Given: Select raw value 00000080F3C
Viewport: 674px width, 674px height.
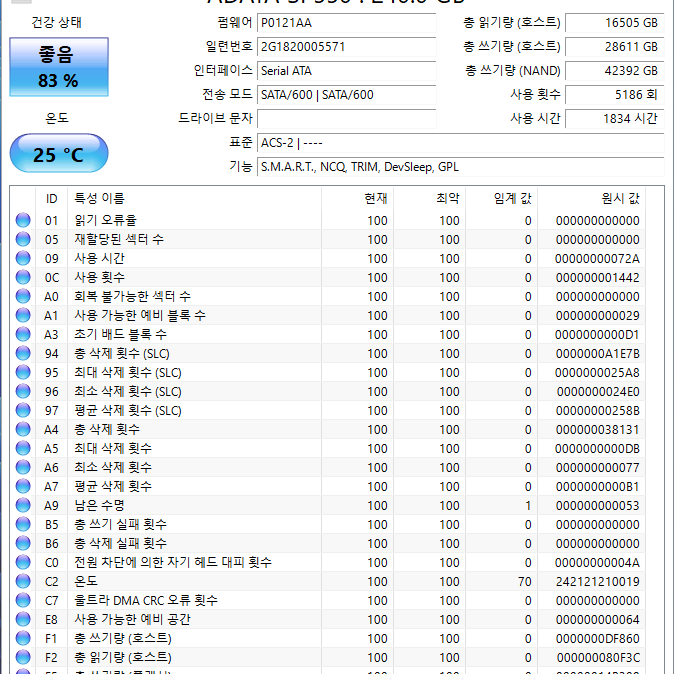Looking at the screenshot, I should pyautogui.click(x=598, y=658).
